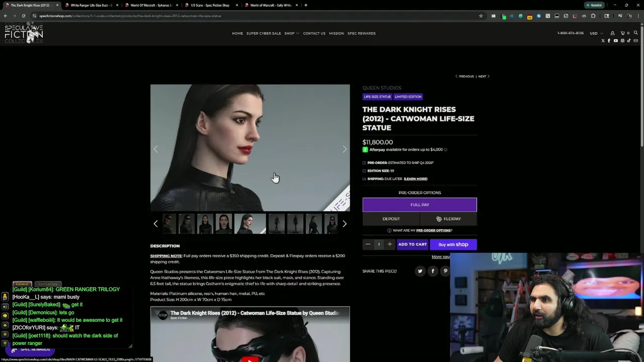Open the TikTok header icon
The image size is (644, 362).
coord(629,41)
